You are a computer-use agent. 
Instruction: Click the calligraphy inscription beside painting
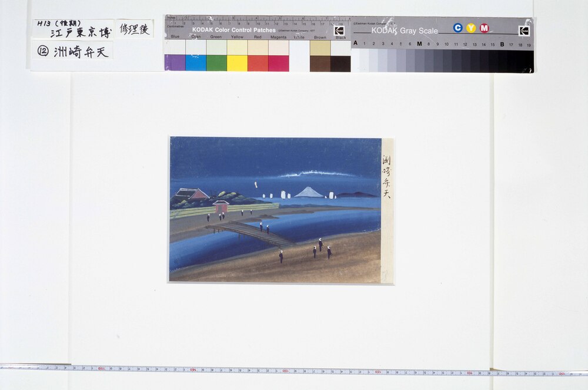coord(387,177)
